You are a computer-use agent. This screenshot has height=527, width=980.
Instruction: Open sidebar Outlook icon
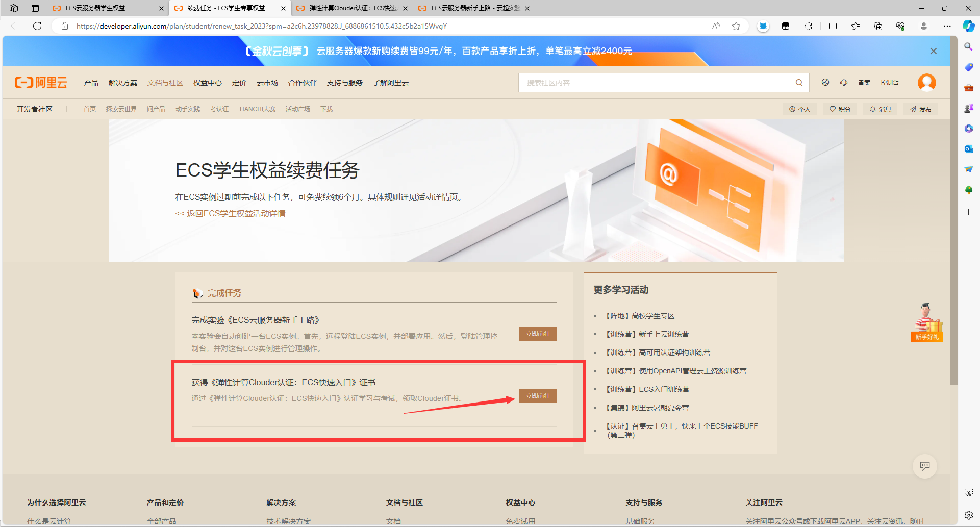[968, 149]
